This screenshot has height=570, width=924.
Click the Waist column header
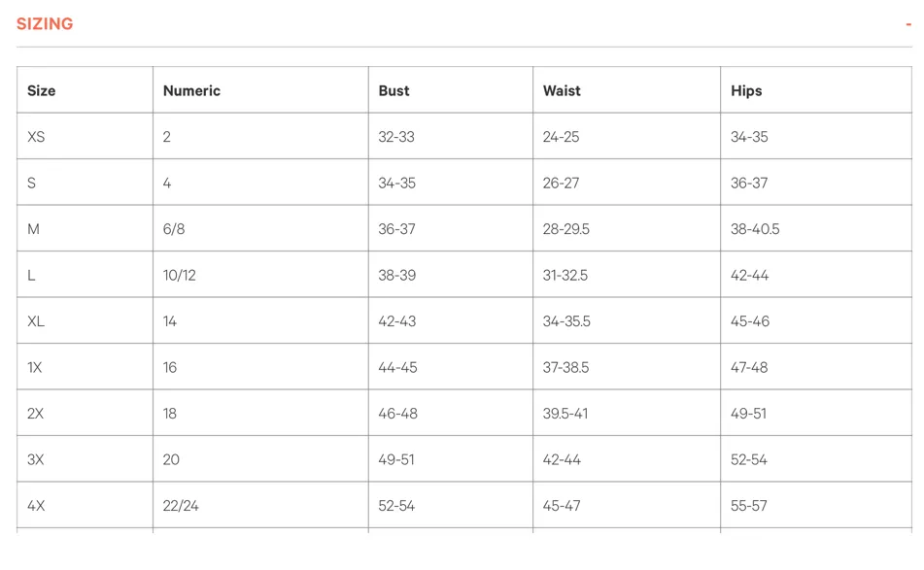coord(562,90)
